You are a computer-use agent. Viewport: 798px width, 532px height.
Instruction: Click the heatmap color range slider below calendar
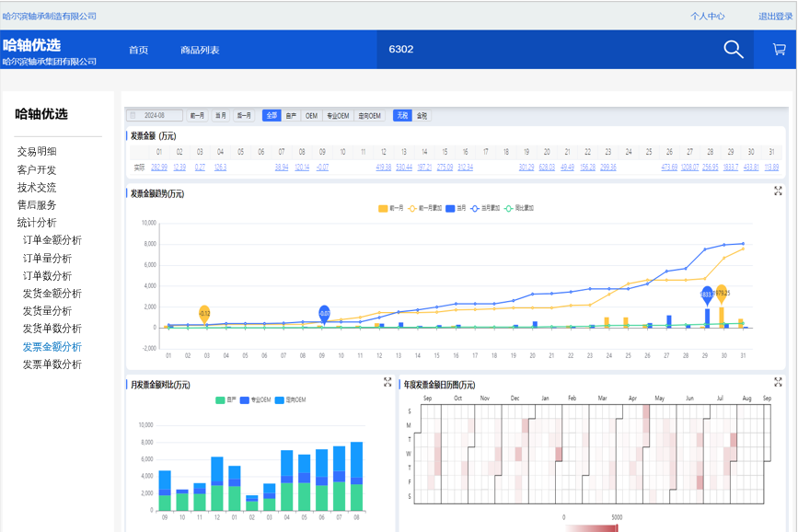click(592, 528)
